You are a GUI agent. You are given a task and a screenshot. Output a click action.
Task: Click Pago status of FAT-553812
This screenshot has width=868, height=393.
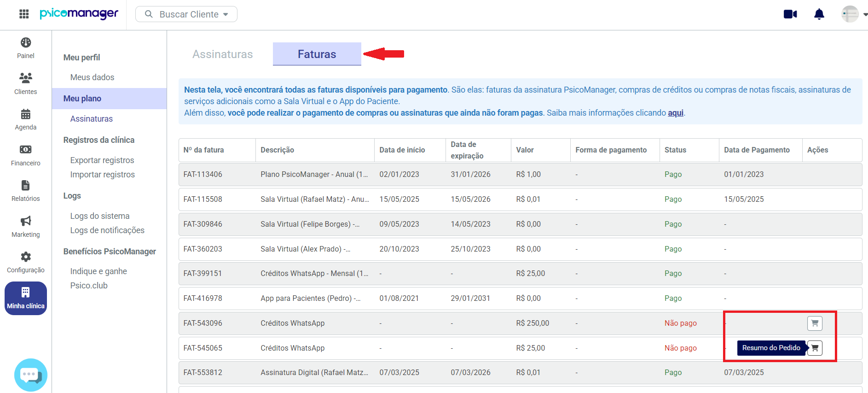673,373
